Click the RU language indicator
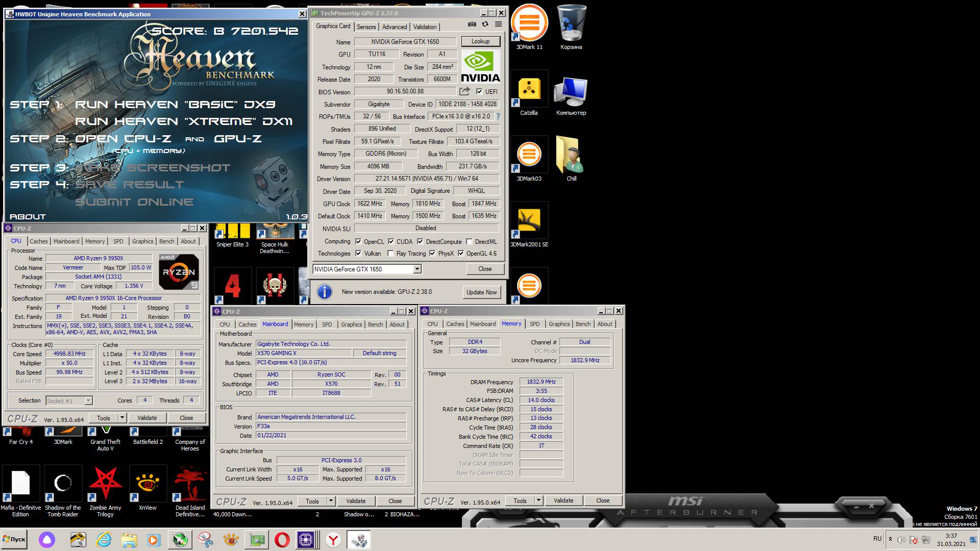 [x=877, y=539]
